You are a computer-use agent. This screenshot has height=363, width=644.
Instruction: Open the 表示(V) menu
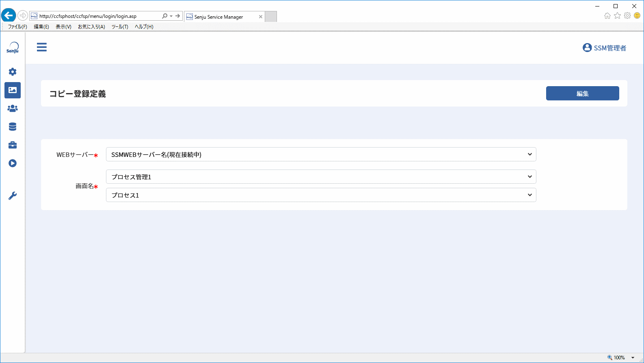coord(63,27)
